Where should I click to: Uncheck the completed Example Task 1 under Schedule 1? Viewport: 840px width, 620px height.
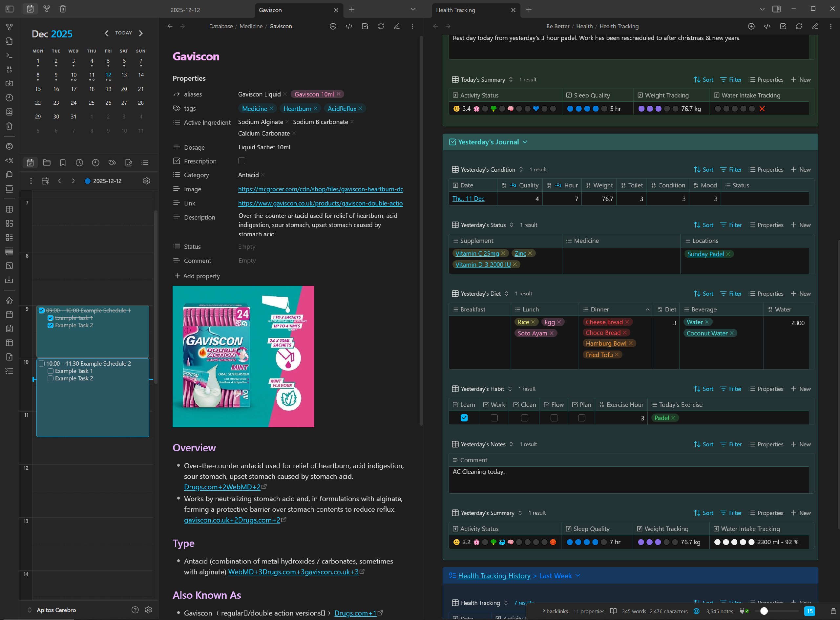tap(51, 318)
